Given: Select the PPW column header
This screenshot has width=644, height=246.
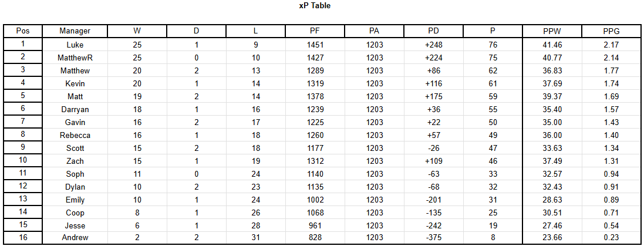Looking at the screenshot, I should point(552,31).
